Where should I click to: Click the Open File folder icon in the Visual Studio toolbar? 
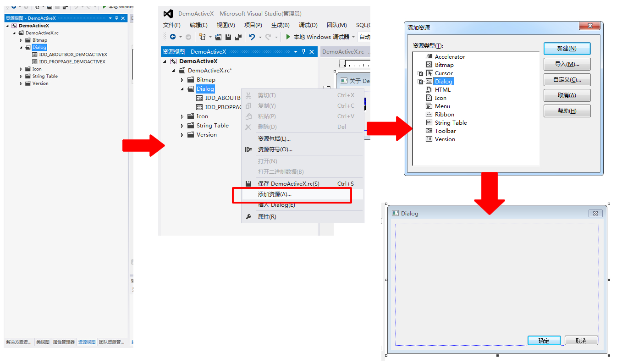point(219,37)
